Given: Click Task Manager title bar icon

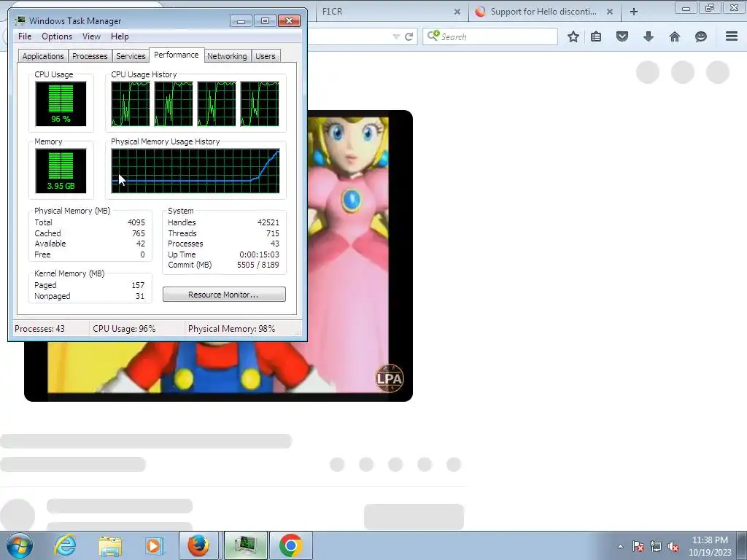Looking at the screenshot, I should 20,20.
